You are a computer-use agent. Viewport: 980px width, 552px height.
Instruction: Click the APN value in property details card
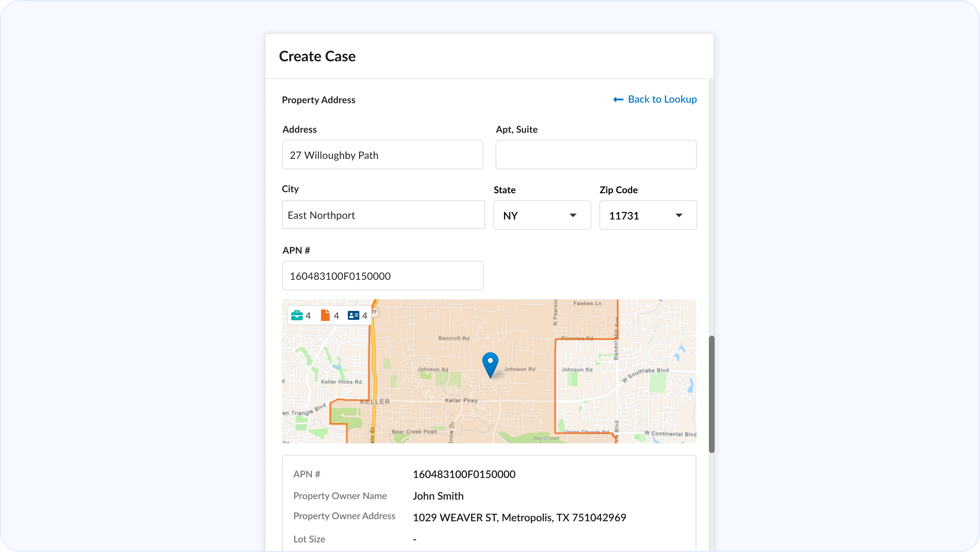[x=464, y=474]
